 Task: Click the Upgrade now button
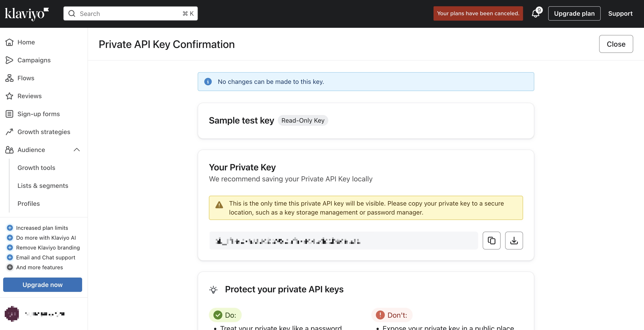pyautogui.click(x=42, y=284)
